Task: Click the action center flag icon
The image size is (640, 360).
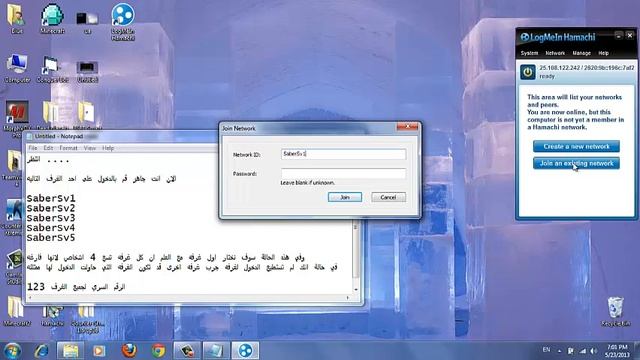Action: [x=571, y=351]
